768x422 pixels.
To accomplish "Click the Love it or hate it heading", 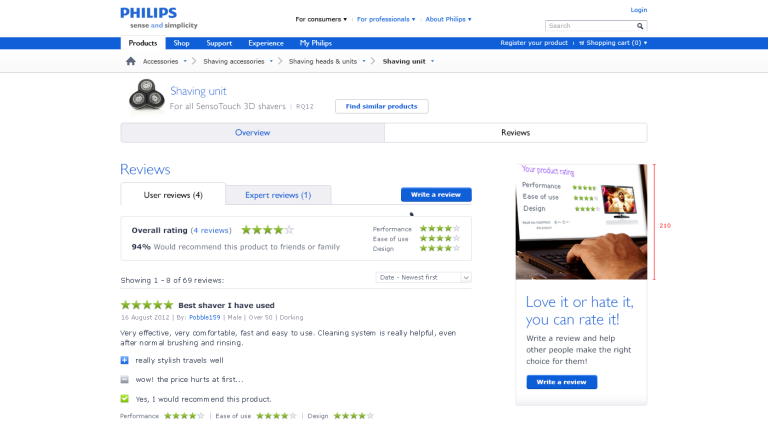I will point(579,310).
